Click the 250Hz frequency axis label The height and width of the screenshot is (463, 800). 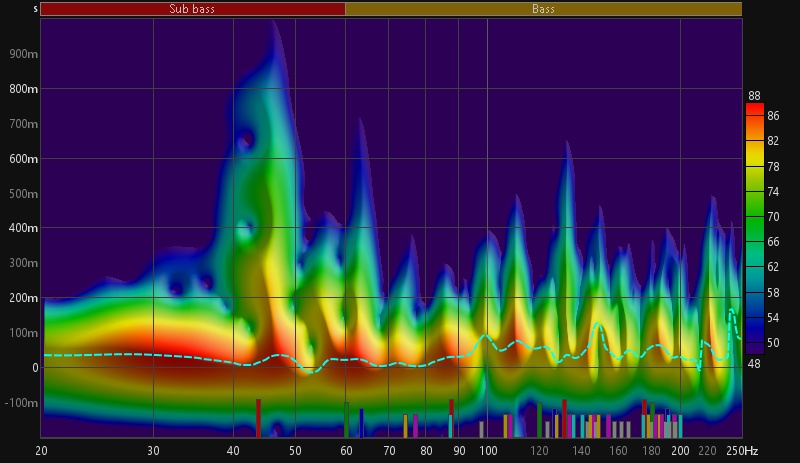point(741,451)
